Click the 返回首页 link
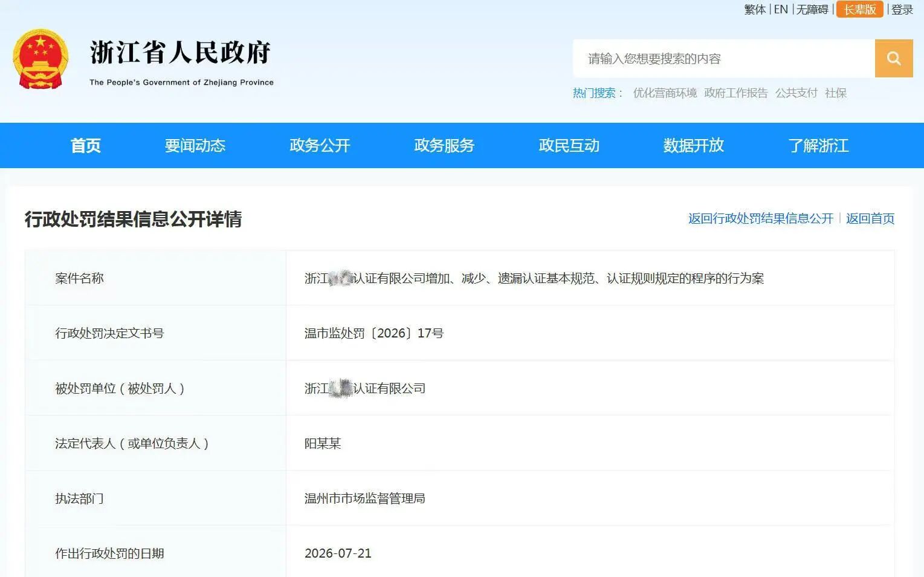This screenshot has height=577, width=924. pyautogui.click(x=870, y=219)
